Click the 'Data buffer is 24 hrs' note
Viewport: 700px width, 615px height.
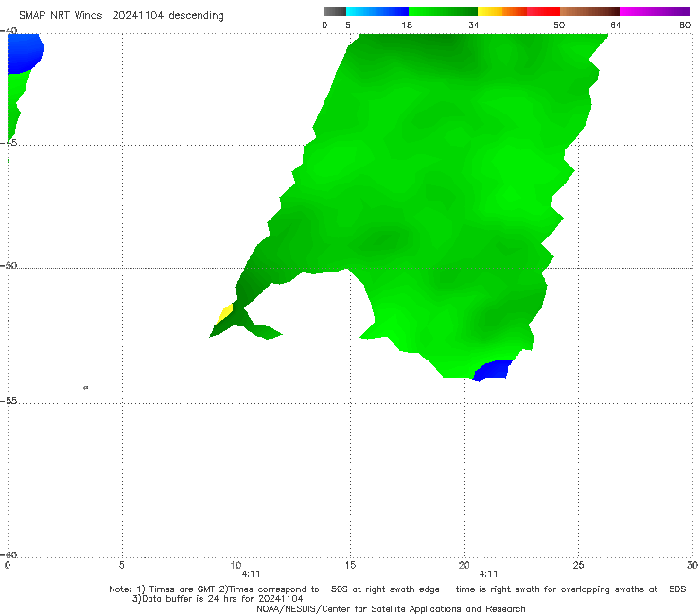(x=218, y=599)
